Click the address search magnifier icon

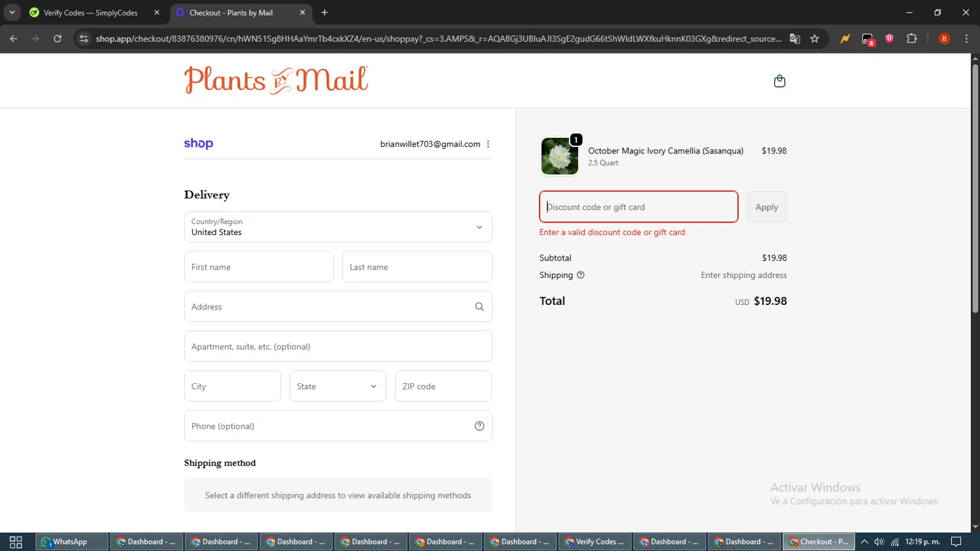(480, 307)
